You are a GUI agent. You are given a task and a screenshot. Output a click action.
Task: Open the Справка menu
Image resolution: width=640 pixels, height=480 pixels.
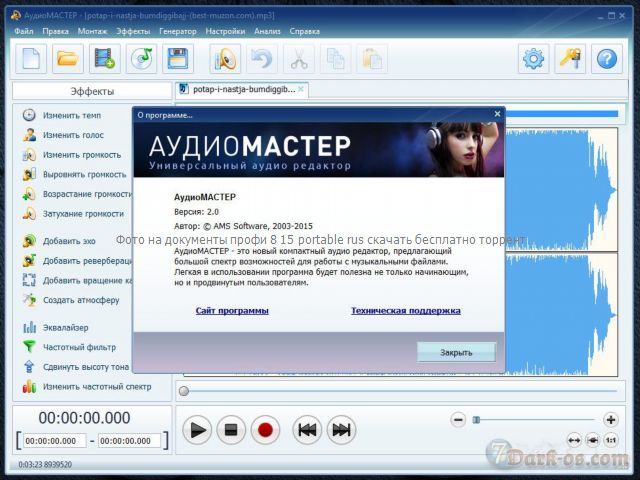(304, 31)
